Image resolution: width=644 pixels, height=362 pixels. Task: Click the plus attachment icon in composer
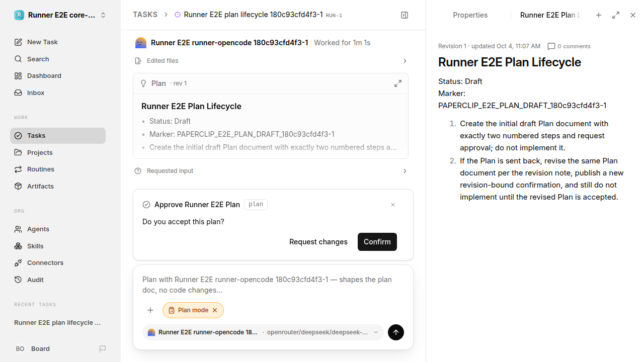click(x=150, y=310)
